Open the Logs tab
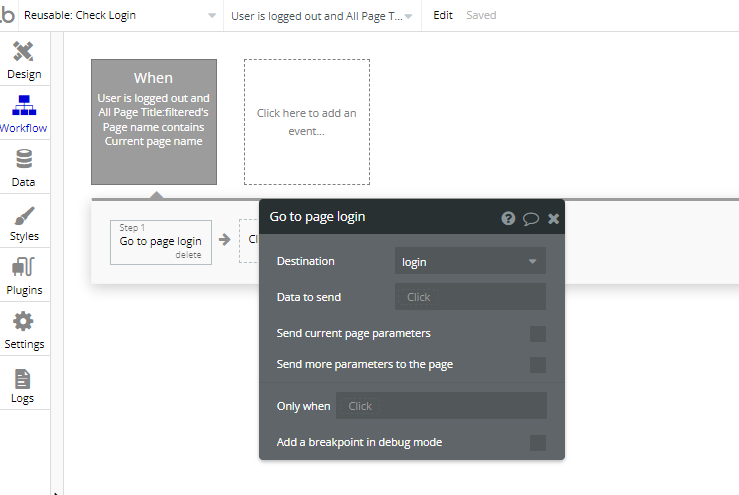The image size is (739, 495). [x=24, y=384]
